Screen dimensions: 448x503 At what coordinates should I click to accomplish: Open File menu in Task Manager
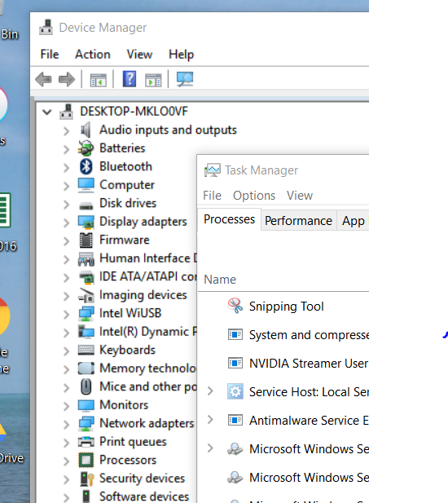pyautogui.click(x=212, y=196)
